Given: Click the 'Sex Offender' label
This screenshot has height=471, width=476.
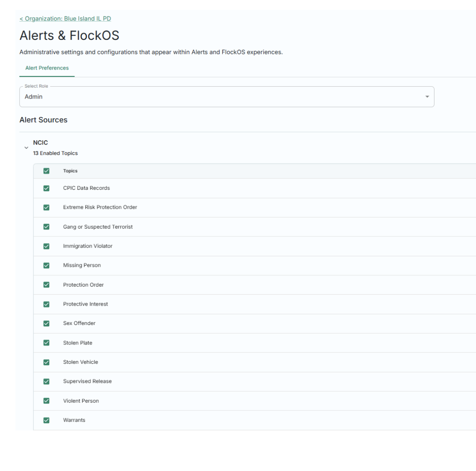Looking at the screenshot, I should (79, 323).
